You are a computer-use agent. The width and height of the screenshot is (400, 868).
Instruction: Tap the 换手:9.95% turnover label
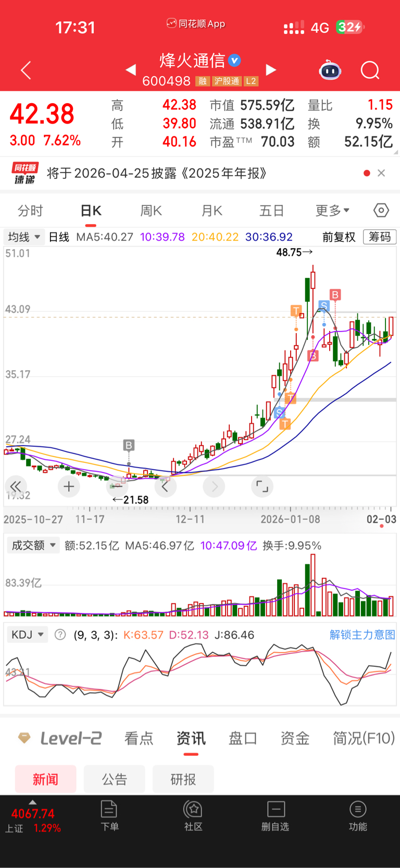[x=292, y=546]
